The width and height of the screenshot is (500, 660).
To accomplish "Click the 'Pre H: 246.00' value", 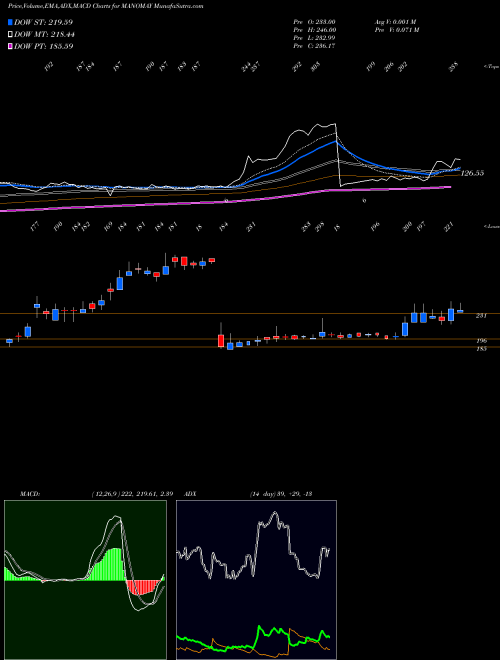I will pos(314,29).
